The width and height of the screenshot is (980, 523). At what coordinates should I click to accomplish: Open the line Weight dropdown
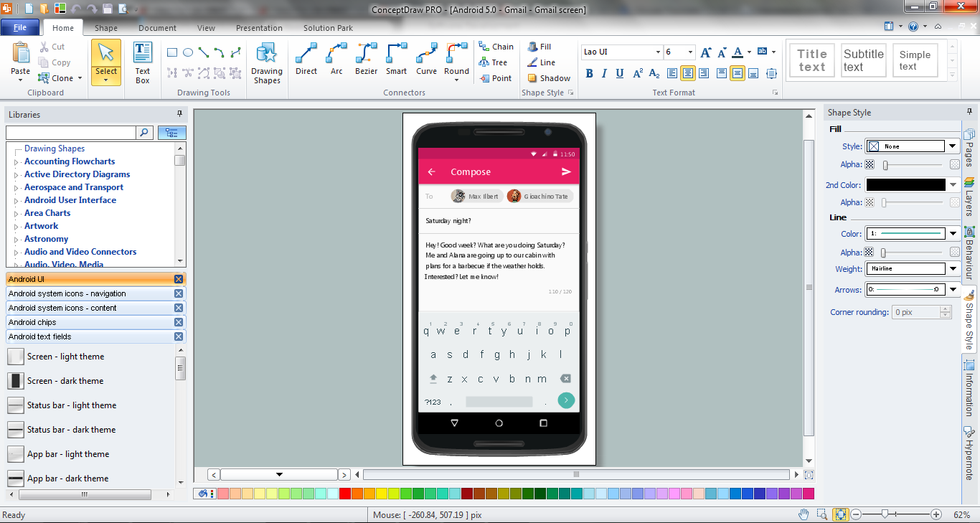[x=953, y=269]
